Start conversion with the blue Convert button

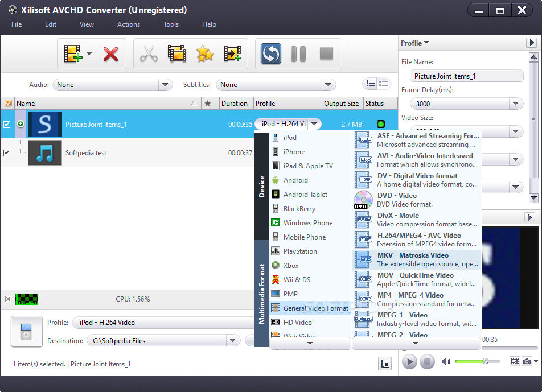(271, 54)
